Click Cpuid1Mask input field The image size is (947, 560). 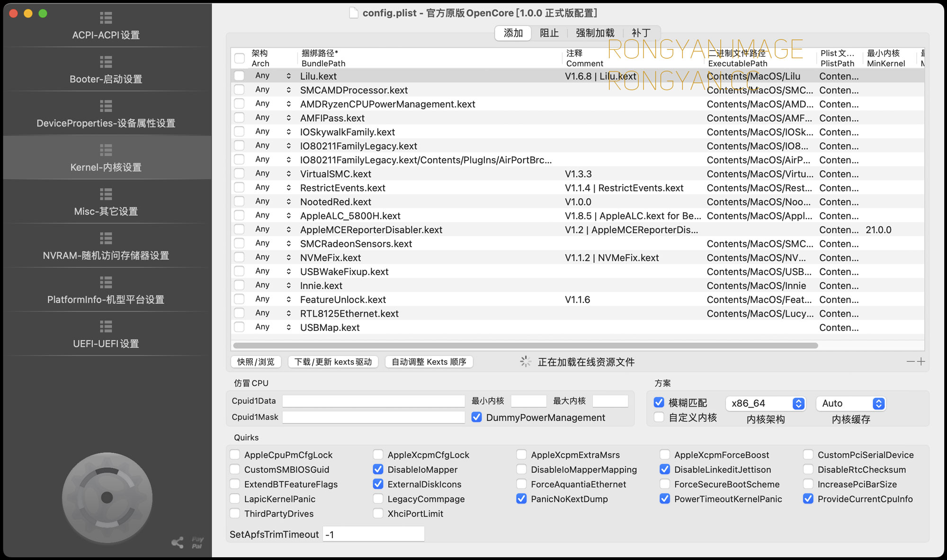click(x=374, y=417)
